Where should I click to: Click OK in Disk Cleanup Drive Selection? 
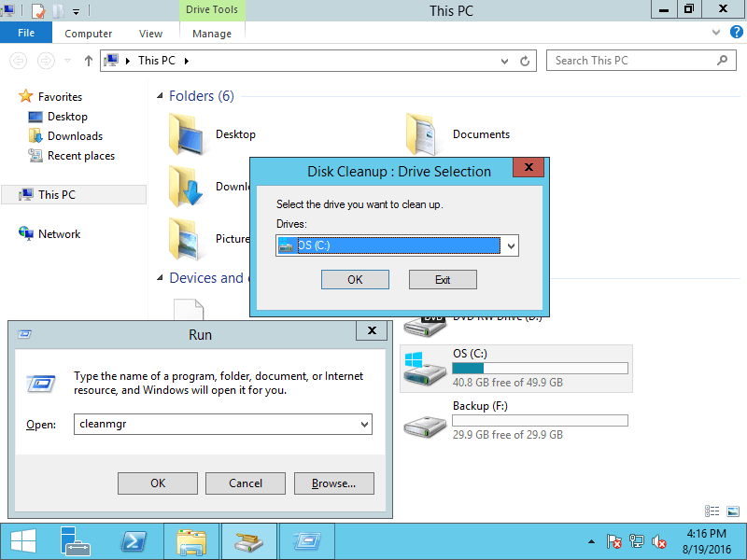[x=355, y=280]
